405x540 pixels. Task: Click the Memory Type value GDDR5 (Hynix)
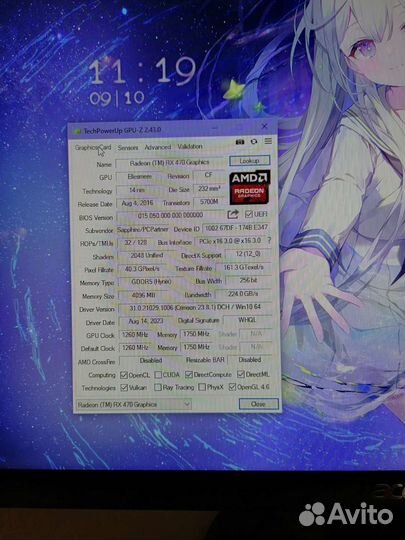coord(151,282)
